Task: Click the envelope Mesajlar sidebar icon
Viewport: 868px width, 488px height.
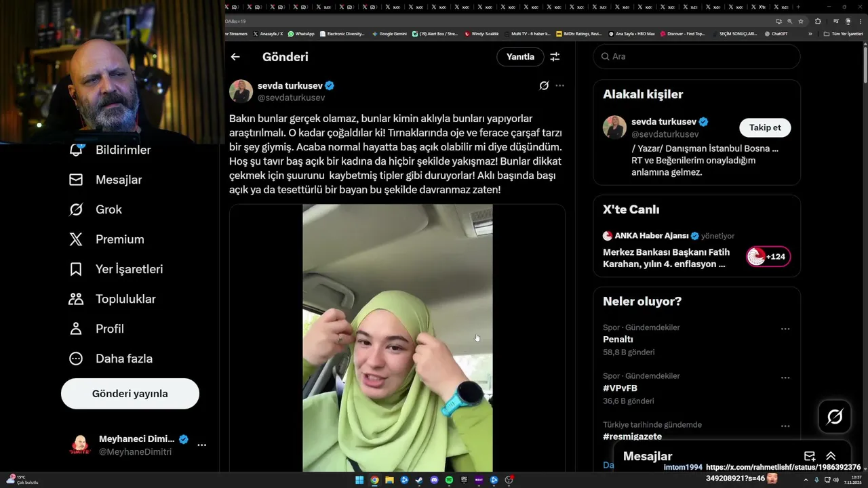Action: click(x=76, y=180)
